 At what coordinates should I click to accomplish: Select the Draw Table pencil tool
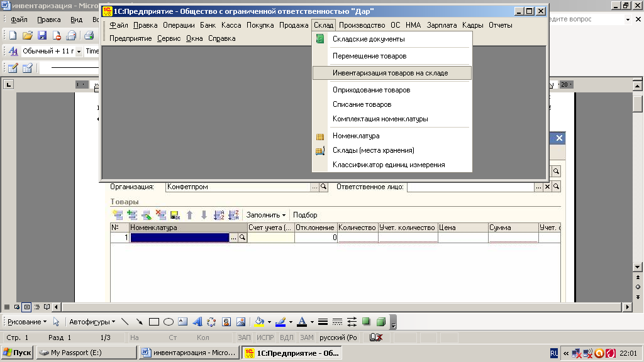(x=13, y=68)
